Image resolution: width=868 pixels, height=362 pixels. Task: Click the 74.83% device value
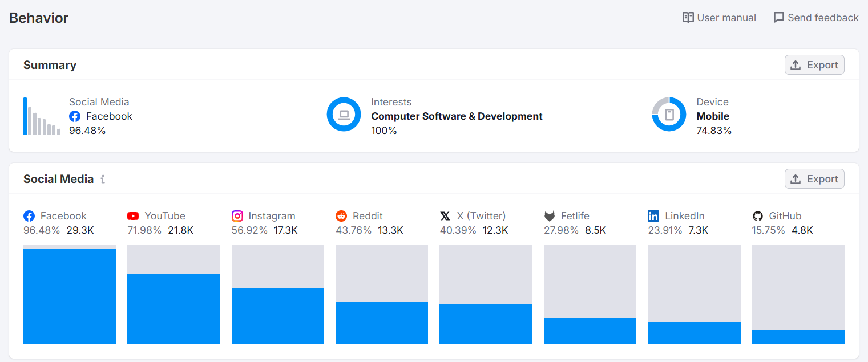pos(714,131)
